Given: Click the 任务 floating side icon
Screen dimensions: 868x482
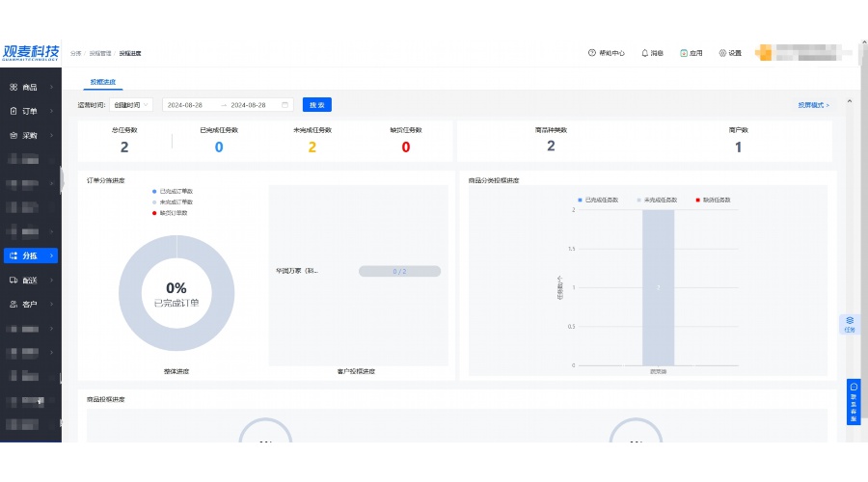Looking at the screenshot, I should pyautogui.click(x=850, y=323).
